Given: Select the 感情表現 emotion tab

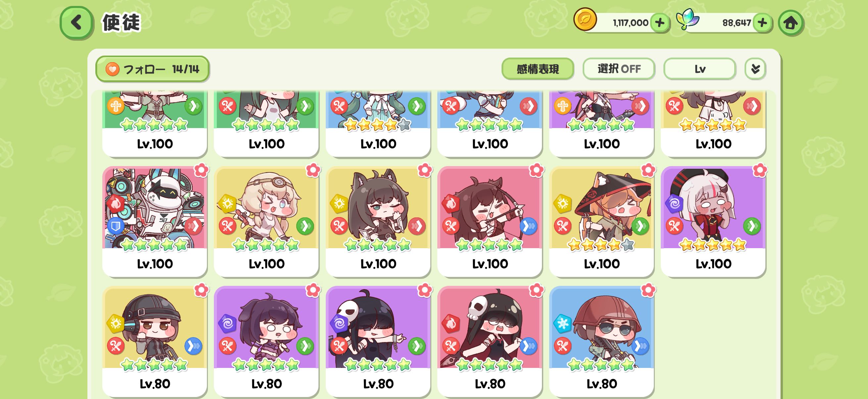Looking at the screenshot, I should click(537, 69).
